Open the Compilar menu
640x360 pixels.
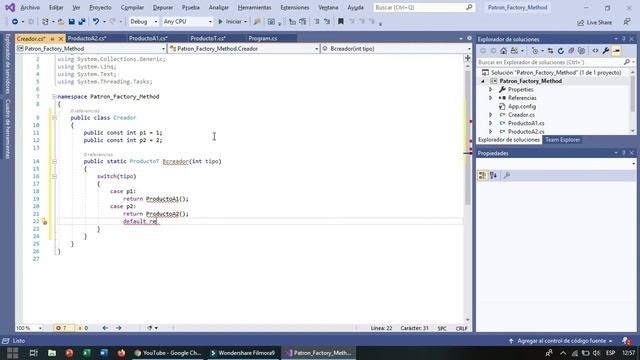[132, 7]
